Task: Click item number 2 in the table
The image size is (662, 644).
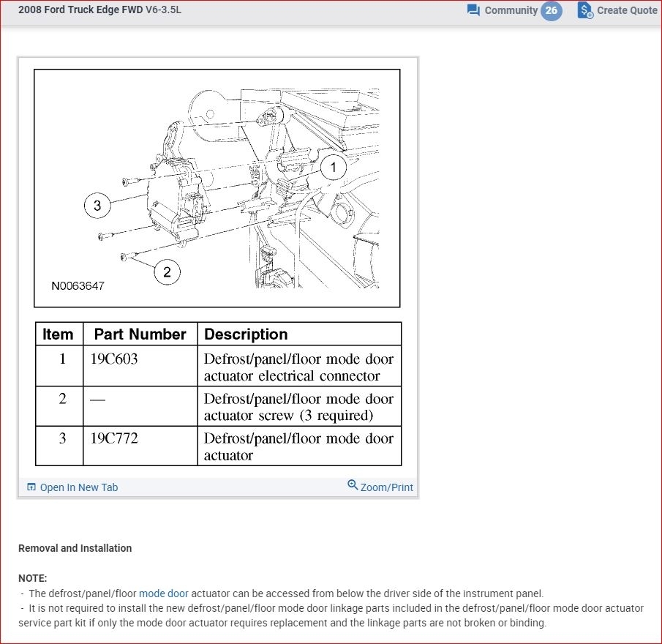Action: 62,399
